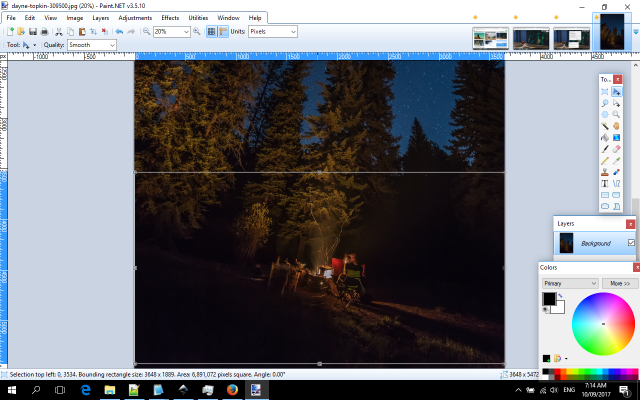Open the palette management dropdown arrow
This screenshot has width=640, height=400.
(566, 359)
